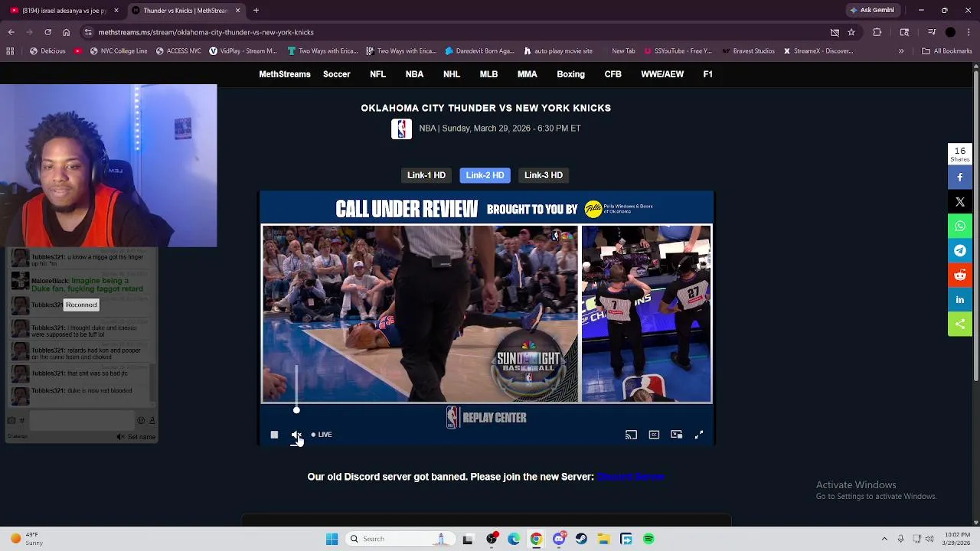Share the page on X
The image size is (980, 551).
click(x=960, y=201)
